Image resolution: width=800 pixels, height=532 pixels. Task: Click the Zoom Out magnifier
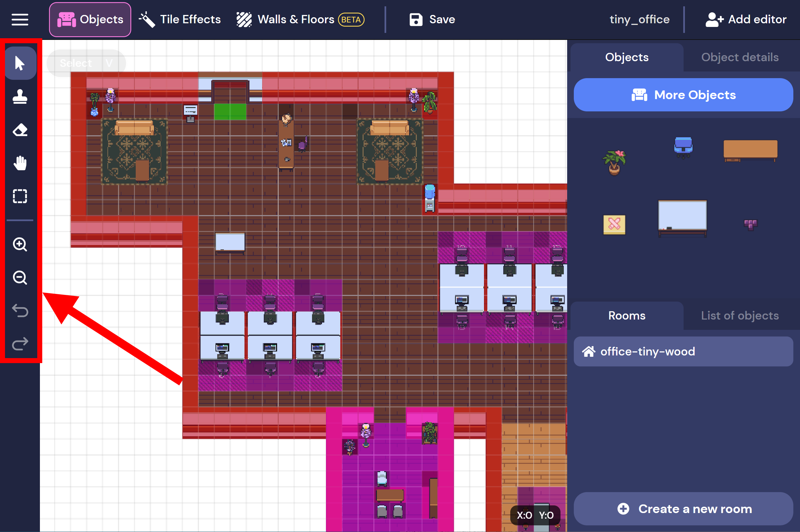[20, 278]
